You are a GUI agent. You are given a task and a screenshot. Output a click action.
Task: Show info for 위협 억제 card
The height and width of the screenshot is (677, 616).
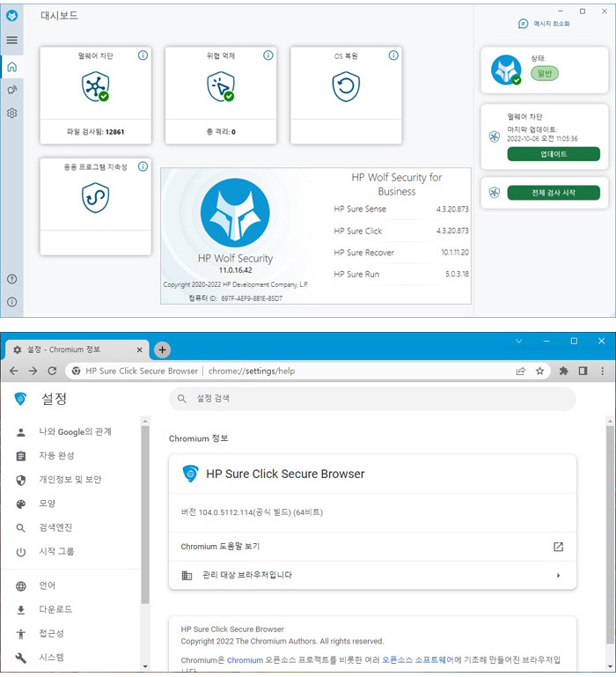pyautogui.click(x=268, y=55)
